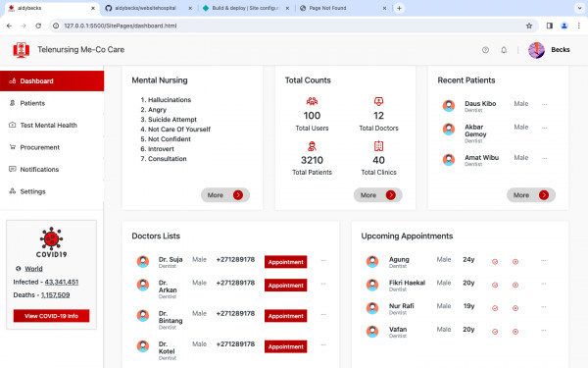Go back in browser history

click(9, 26)
